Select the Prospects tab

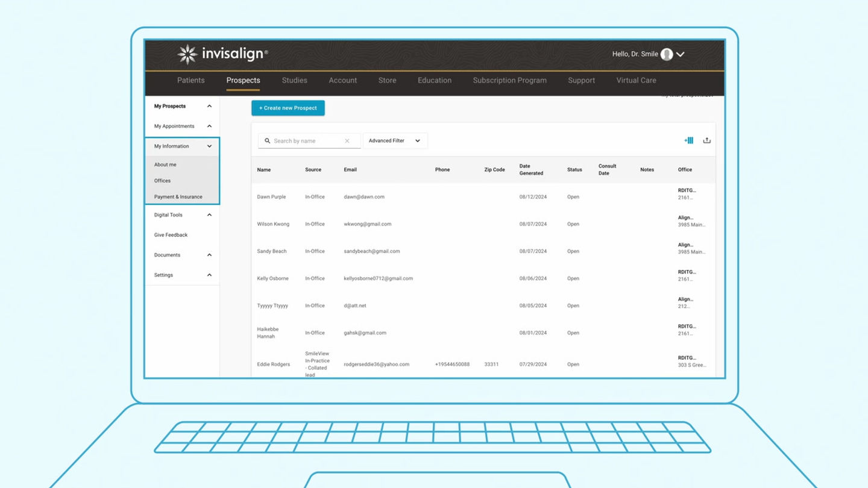point(244,80)
